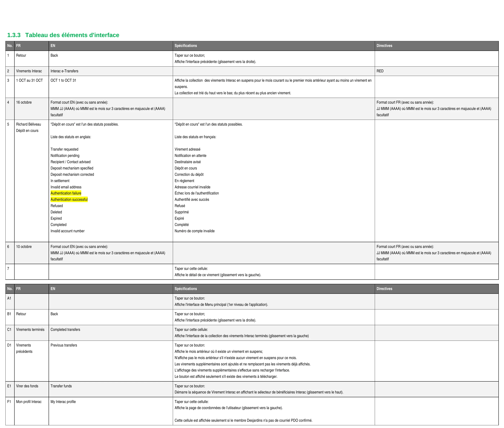Select 'Recipient / Contact advised' line
This screenshot has height=428, width=504.
tap(70, 162)
